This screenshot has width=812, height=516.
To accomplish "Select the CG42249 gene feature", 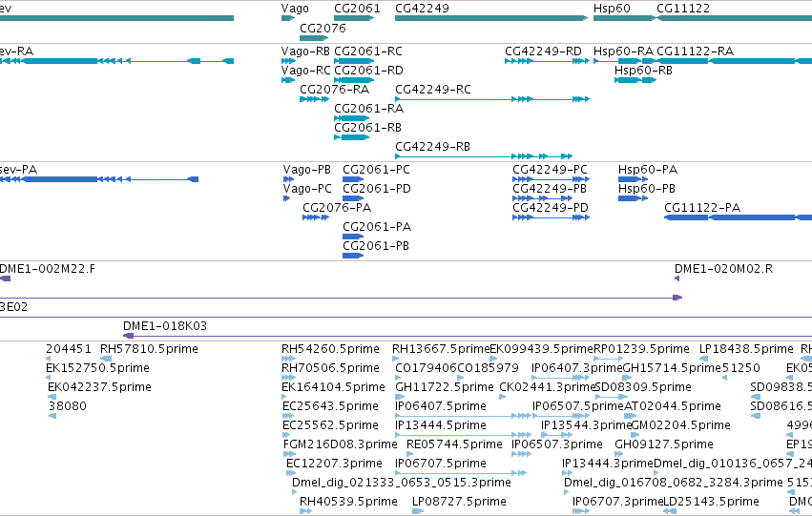I will (x=491, y=18).
